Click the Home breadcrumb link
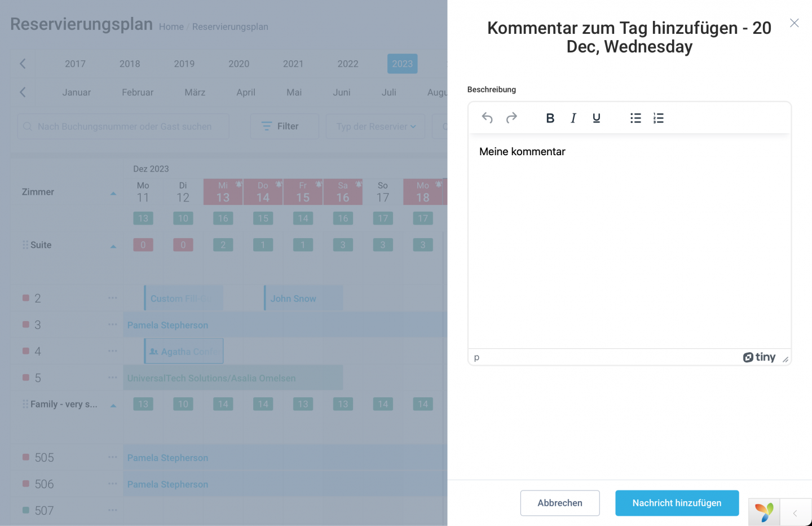 (x=171, y=27)
